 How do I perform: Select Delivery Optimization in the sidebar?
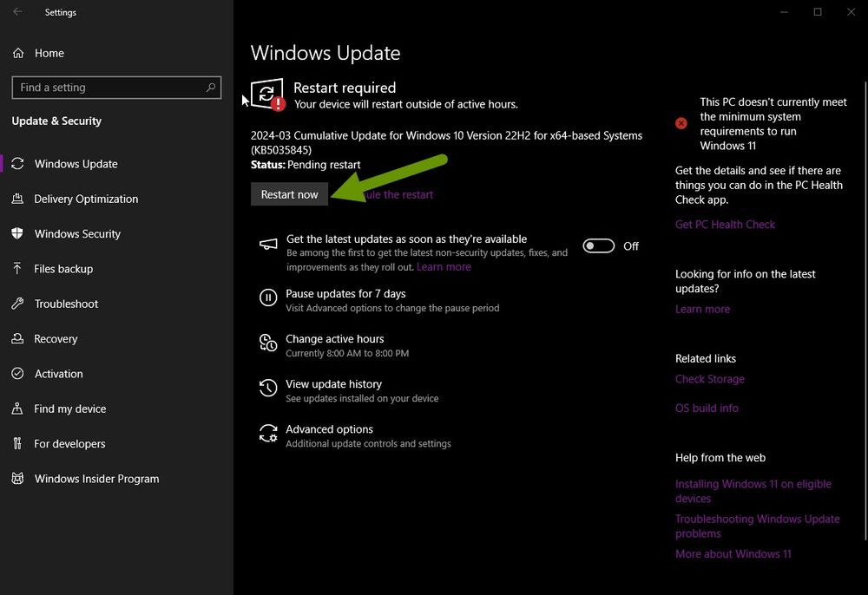point(86,199)
